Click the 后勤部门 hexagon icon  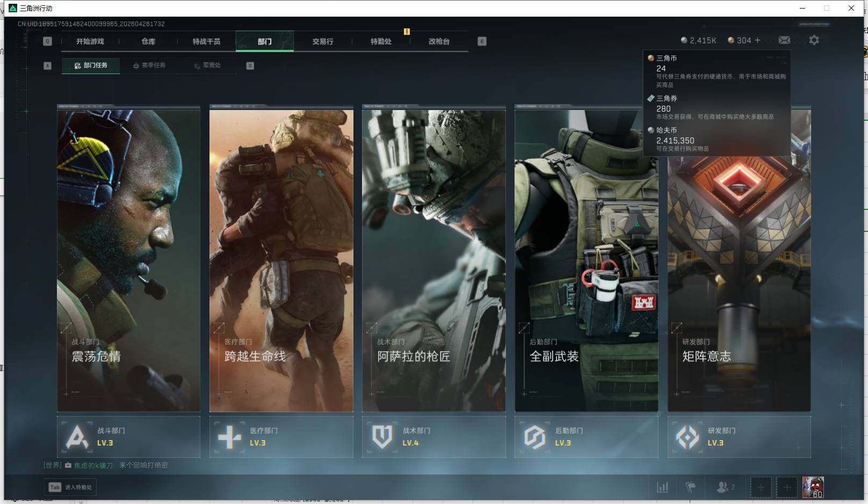click(x=534, y=437)
